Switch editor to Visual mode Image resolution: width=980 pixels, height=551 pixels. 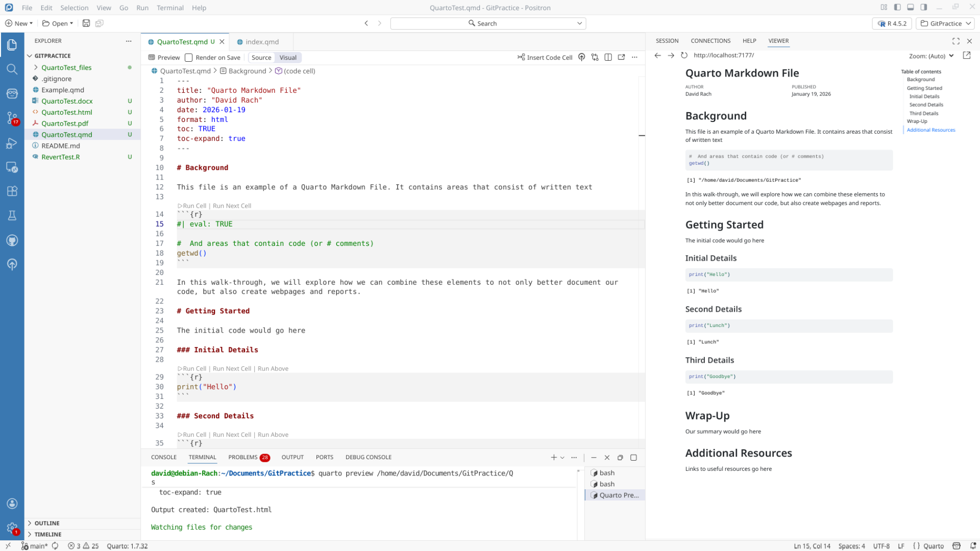coord(288,57)
